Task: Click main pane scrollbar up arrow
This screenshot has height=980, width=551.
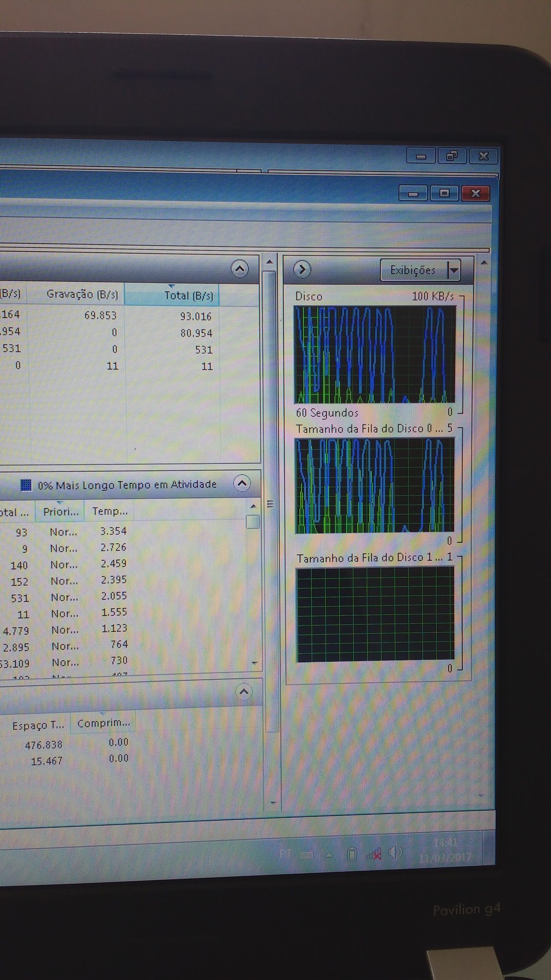Action: click(x=269, y=262)
